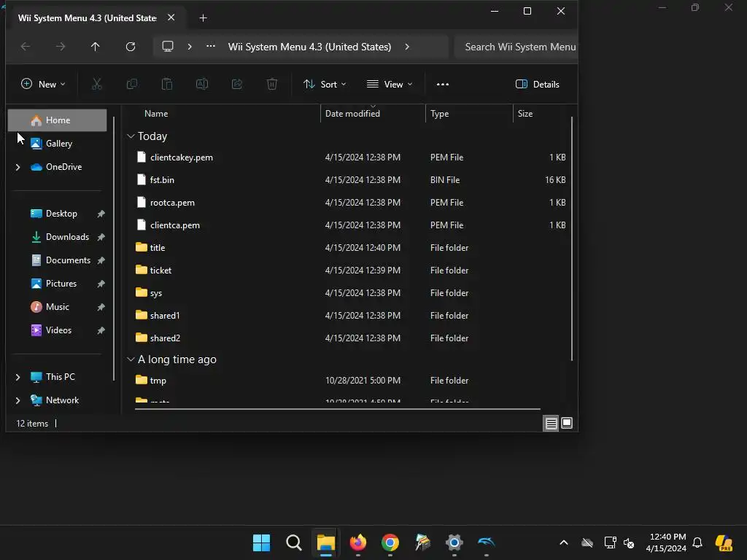This screenshot has height=560, width=747.
Task: Open clock and date in taskbar
Action: tap(667, 542)
